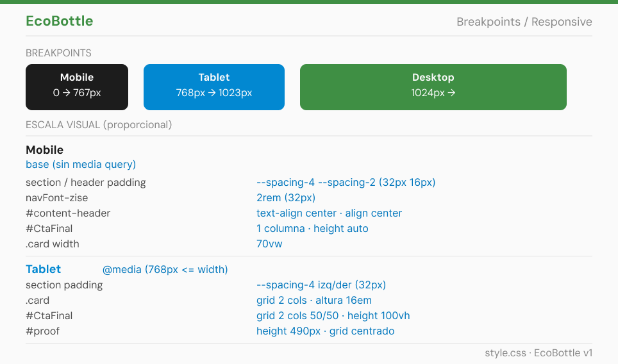The height and width of the screenshot is (364, 618).
Task: Click the 70vw card width value
Action: tap(269, 244)
